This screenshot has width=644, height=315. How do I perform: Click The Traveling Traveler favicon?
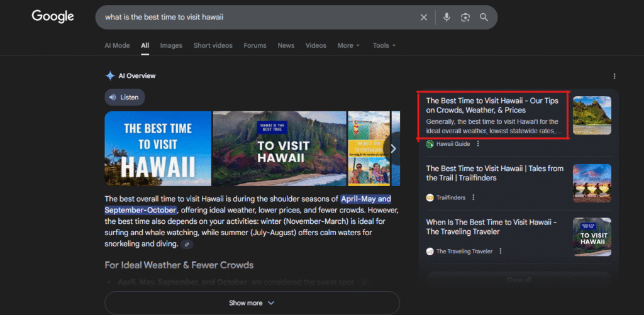pyautogui.click(x=430, y=251)
